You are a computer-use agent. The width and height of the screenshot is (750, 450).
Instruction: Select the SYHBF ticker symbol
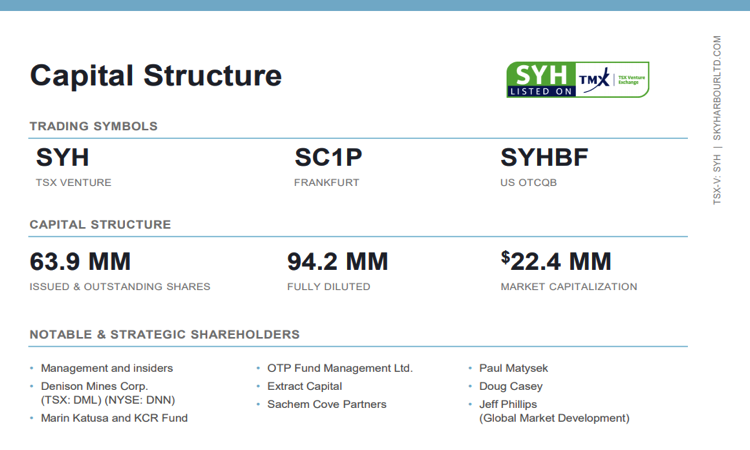coord(544,157)
